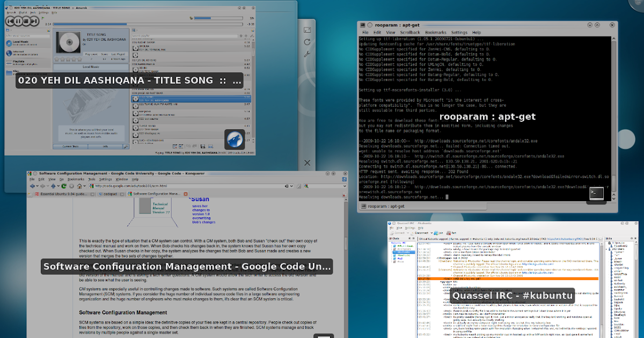Disconnect from the network in Quassel

421,233
